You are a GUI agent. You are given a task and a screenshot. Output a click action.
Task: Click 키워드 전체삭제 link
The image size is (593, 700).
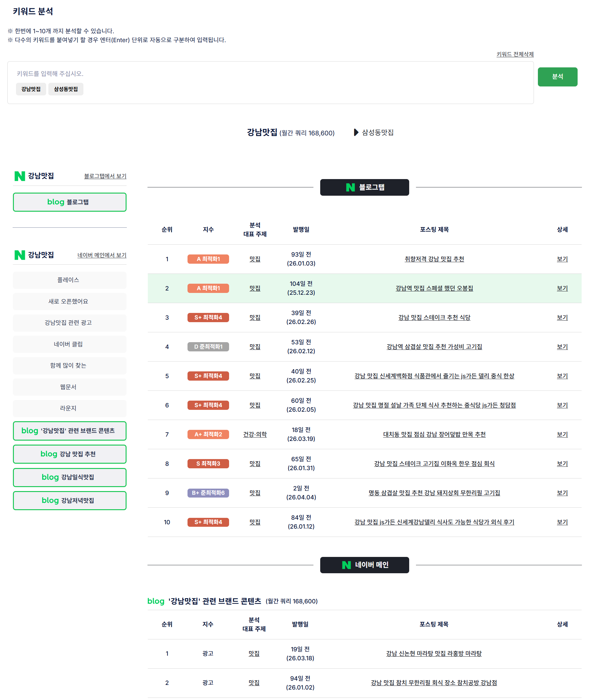click(x=514, y=54)
